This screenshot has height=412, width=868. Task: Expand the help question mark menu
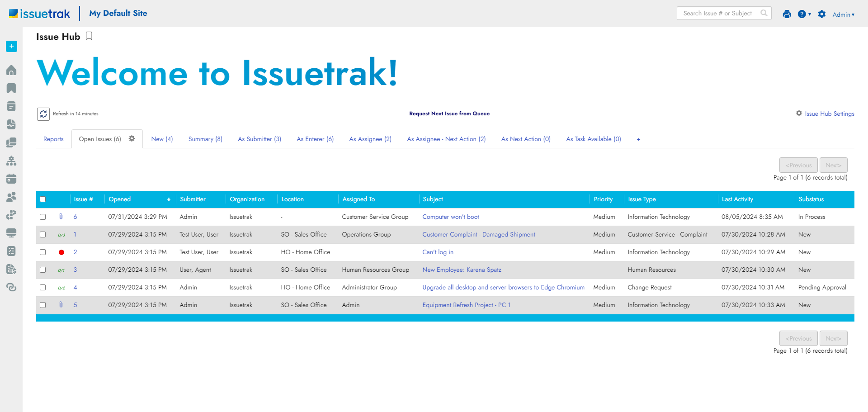(804, 14)
